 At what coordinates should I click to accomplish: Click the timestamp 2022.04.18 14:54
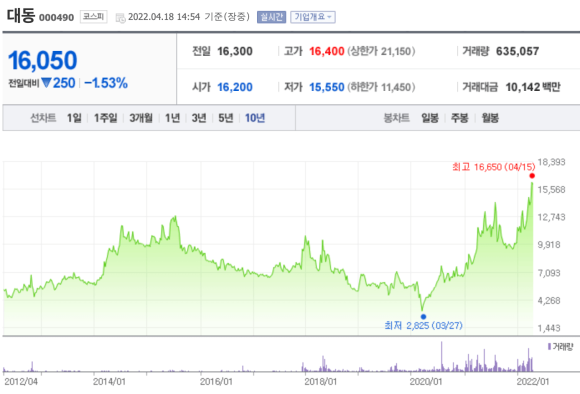(164, 17)
